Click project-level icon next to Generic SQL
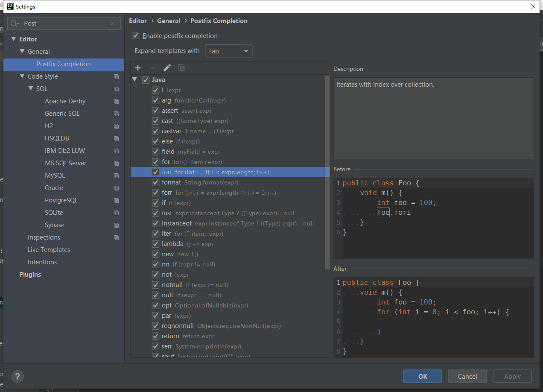 point(116,114)
